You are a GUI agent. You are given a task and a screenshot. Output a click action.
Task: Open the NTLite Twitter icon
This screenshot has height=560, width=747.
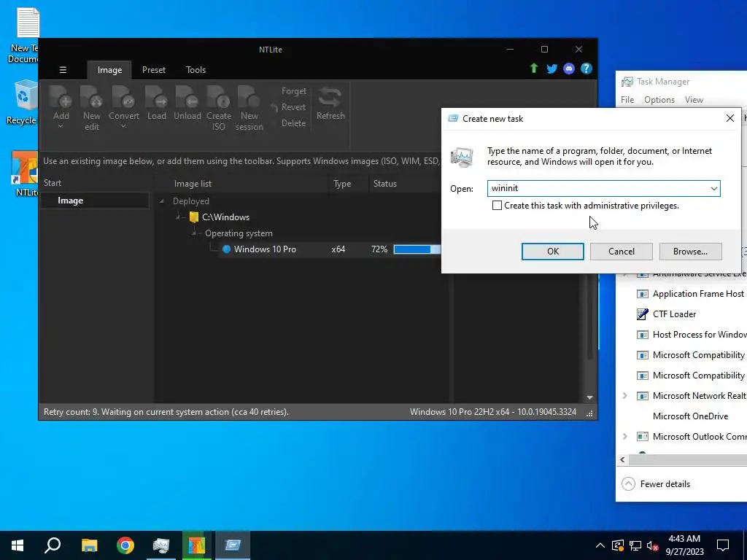551,69
